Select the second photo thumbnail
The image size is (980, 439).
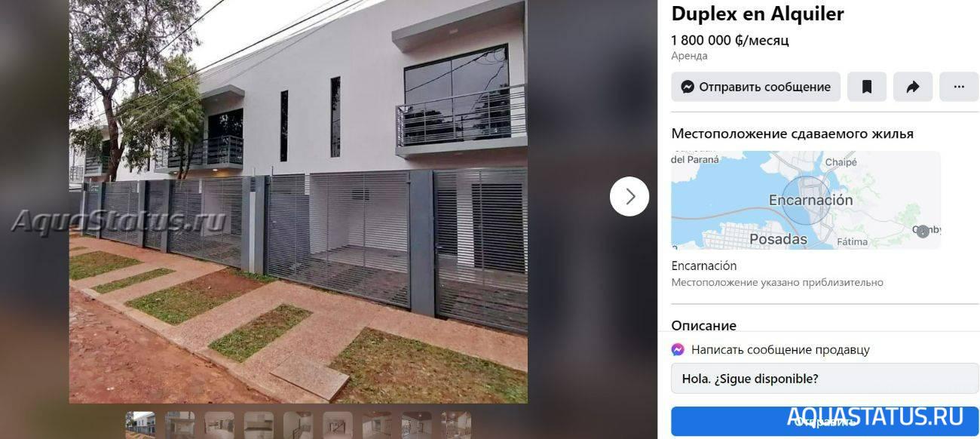click(x=179, y=425)
